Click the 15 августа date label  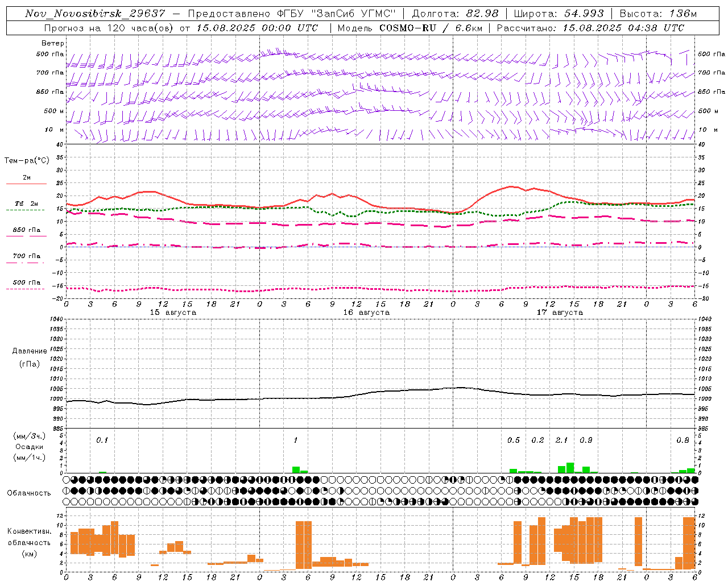click(173, 313)
